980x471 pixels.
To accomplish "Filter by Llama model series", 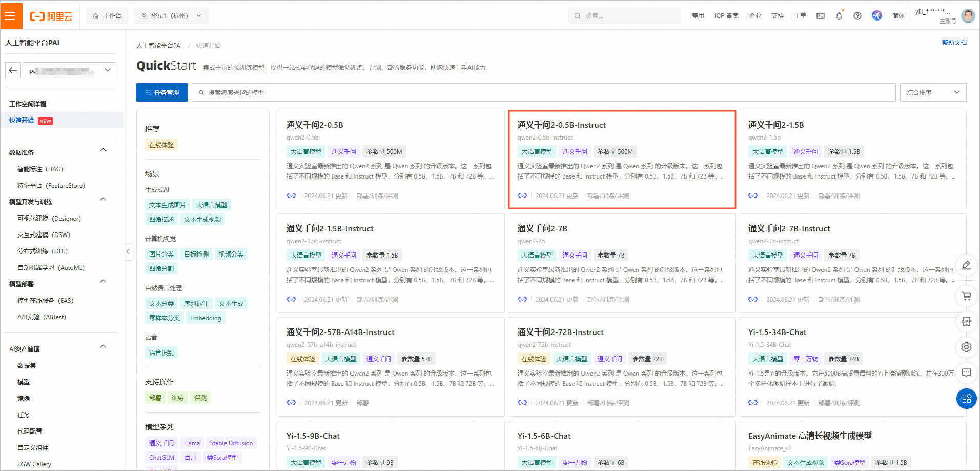I will click(x=192, y=443).
